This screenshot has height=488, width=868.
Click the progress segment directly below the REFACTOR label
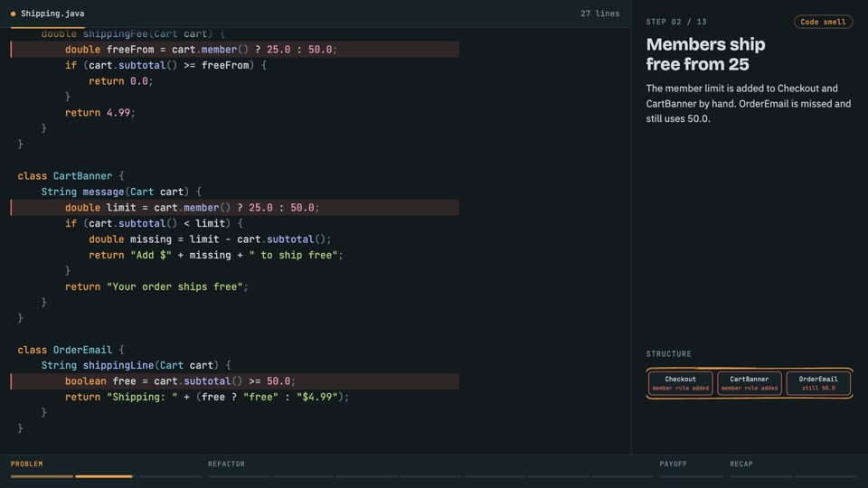click(x=239, y=476)
